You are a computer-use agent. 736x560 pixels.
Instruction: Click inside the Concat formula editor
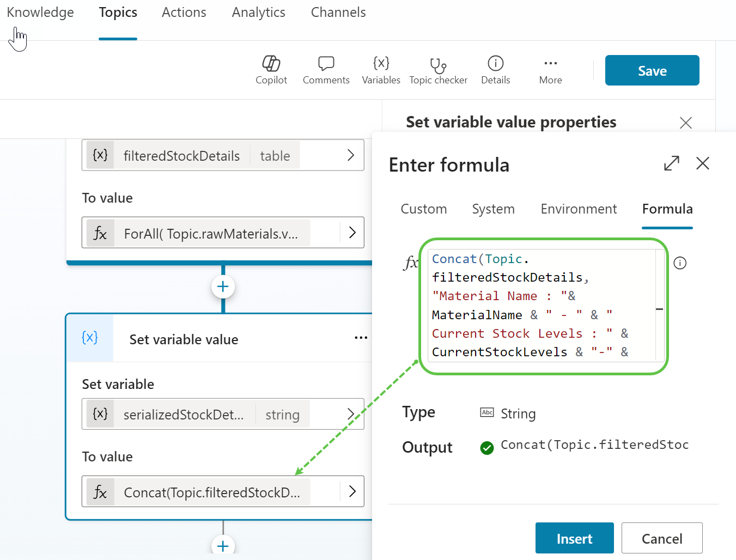coord(542,305)
